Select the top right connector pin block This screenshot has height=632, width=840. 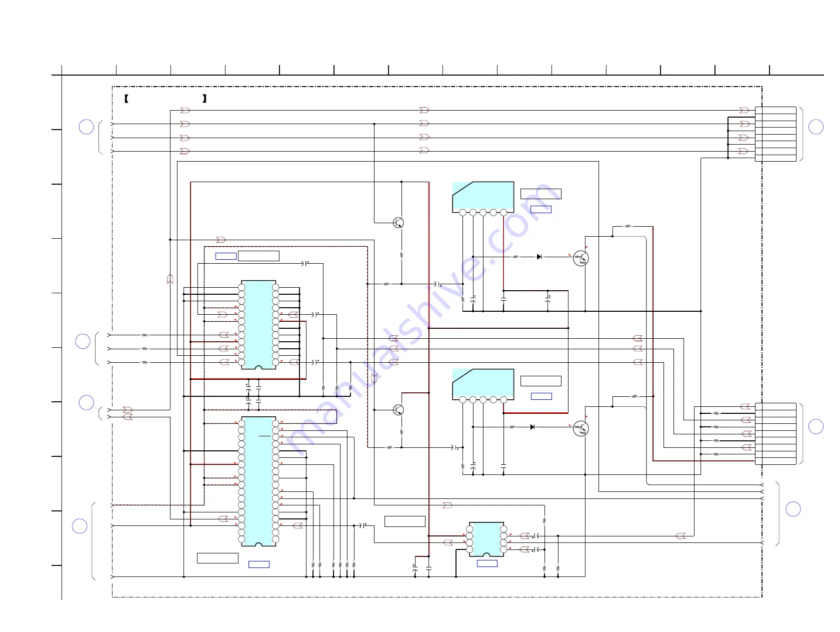point(775,134)
